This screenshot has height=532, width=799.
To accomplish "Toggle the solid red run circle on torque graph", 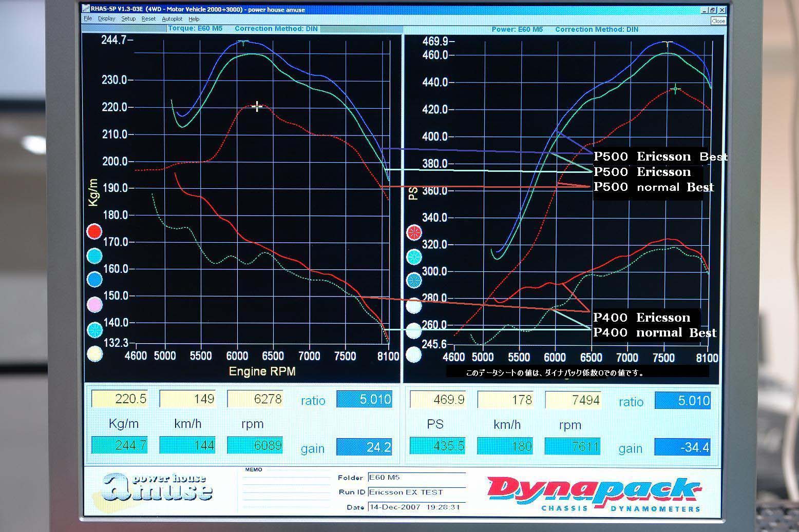I will [x=94, y=232].
